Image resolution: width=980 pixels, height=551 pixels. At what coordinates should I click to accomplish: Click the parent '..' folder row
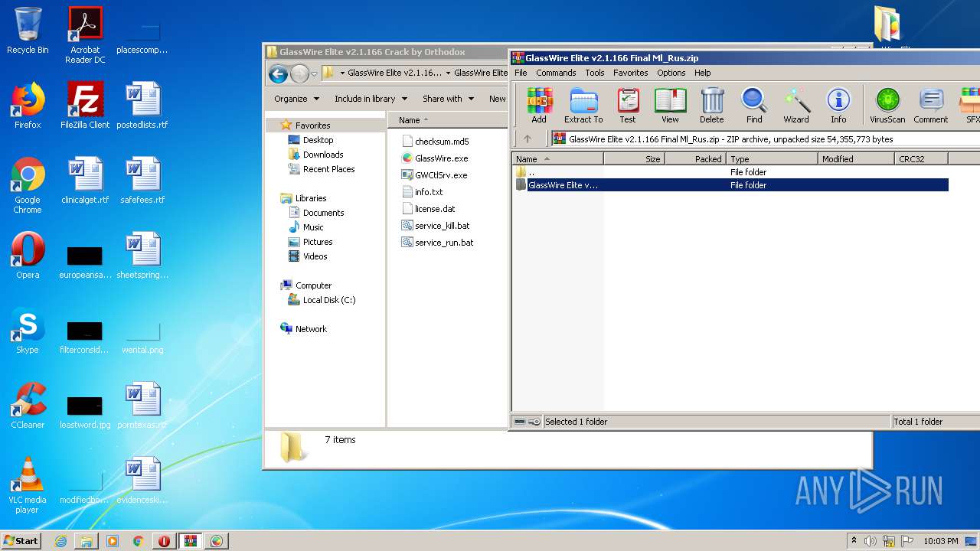[x=731, y=172]
